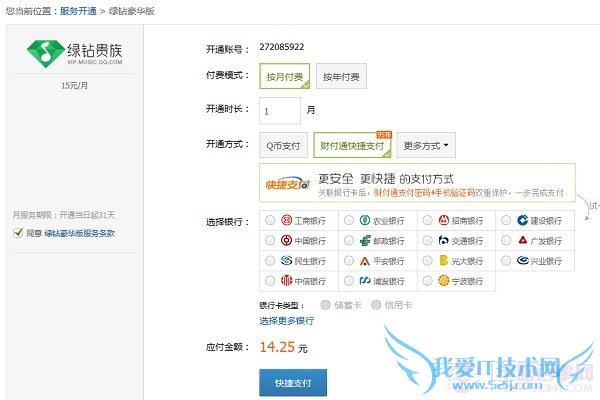Choose 按月付费 payment mode
The width and height of the screenshot is (600, 400).
[x=285, y=76]
